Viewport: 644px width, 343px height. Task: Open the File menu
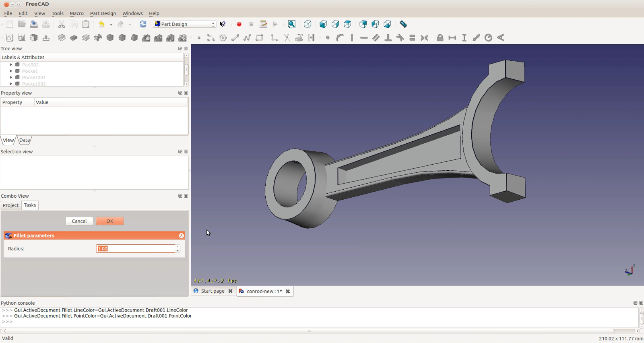pos(8,13)
